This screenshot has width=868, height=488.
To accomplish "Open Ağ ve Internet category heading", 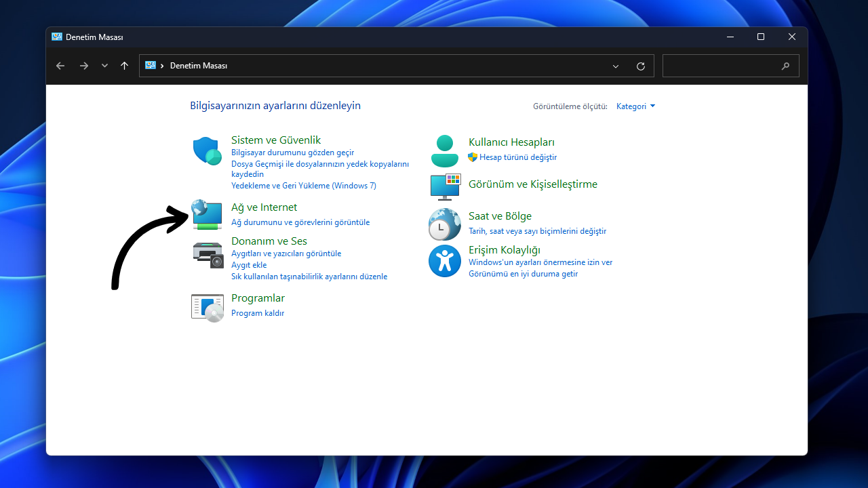I will tap(264, 207).
